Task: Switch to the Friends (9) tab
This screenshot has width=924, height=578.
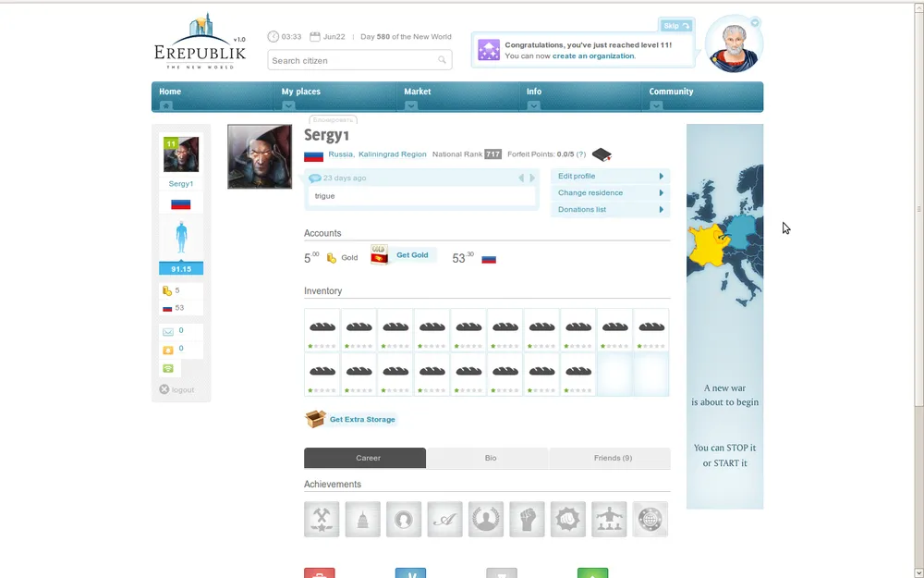Action: pos(612,458)
